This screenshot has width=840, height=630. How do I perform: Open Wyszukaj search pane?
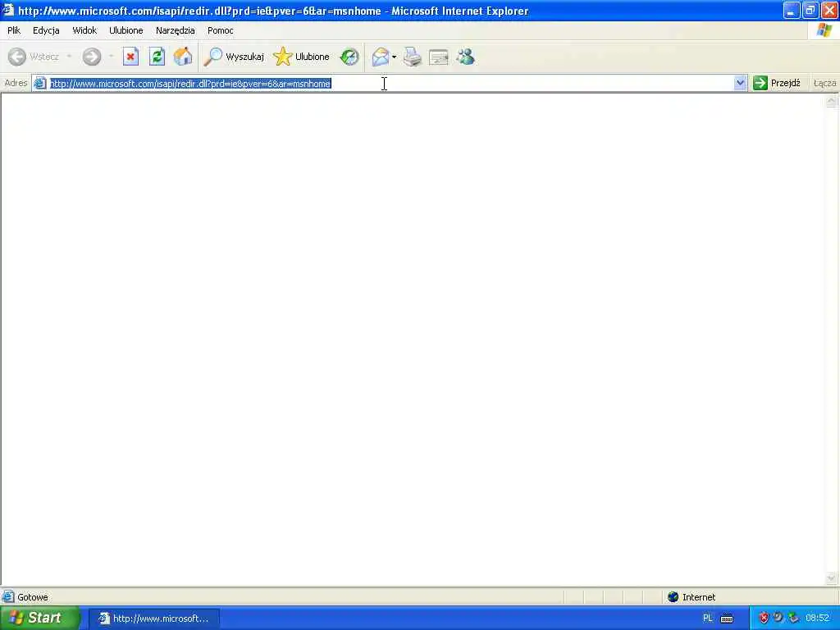tap(234, 57)
